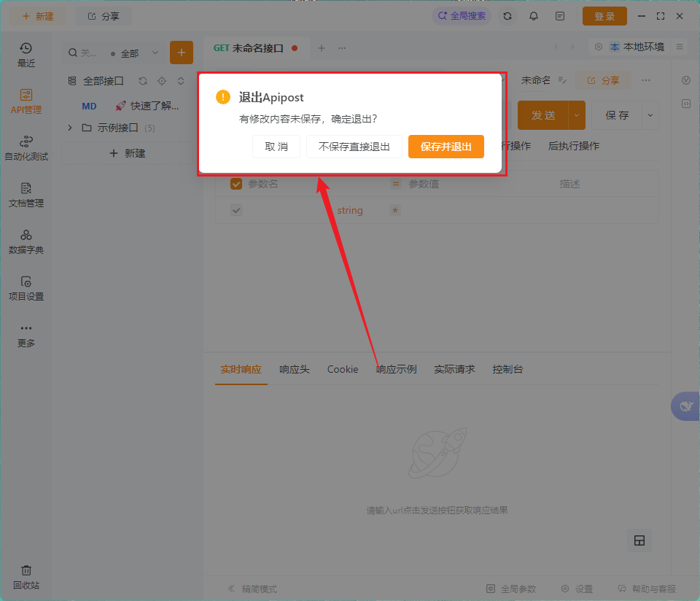
Task: Click the hamburger menu beside 本地环境
Action: (680, 47)
